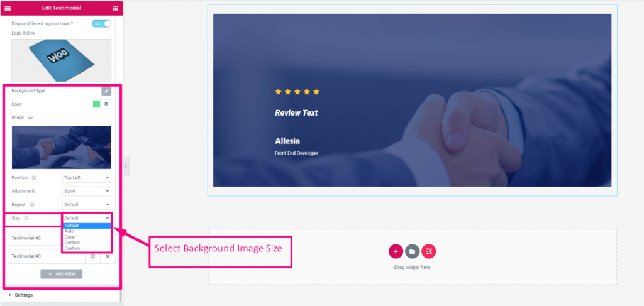
Task: Switch responsive device icon next to Image
Action: click(x=30, y=117)
